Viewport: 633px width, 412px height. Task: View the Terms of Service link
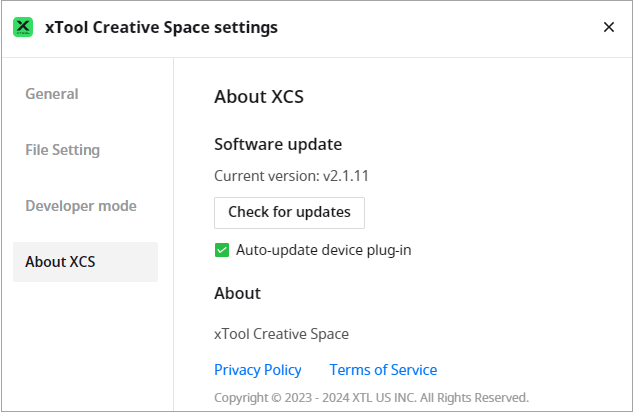tap(383, 370)
